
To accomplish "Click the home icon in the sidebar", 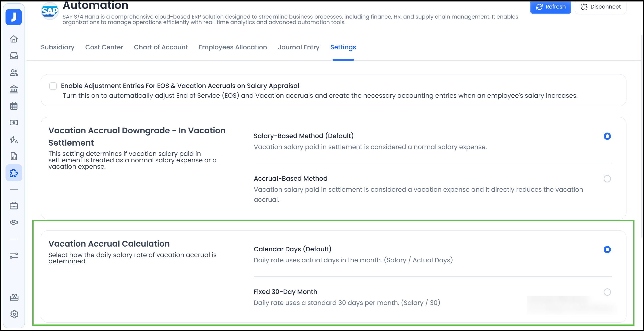I will tap(14, 39).
